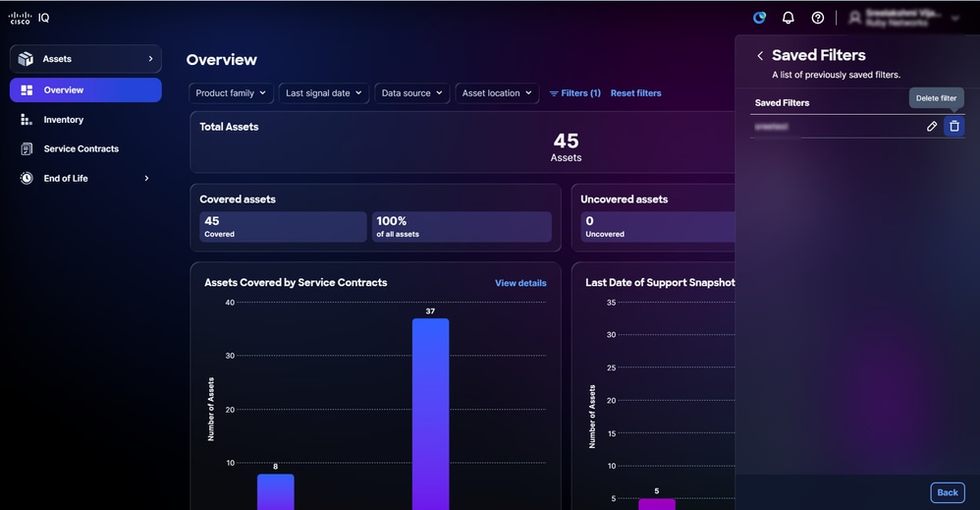
Task: Open Service Contracts in the sidebar
Action: 81,149
